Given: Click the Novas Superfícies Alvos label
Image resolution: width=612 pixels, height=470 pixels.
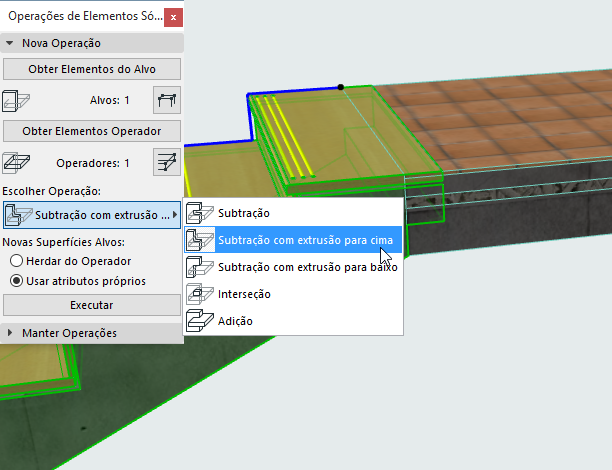Looking at the screenshot, I should click(x=64, y=242).
